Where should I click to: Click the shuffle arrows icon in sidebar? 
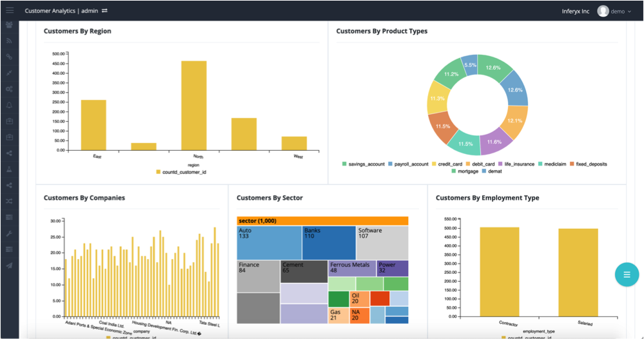click(x=9, y=201)
